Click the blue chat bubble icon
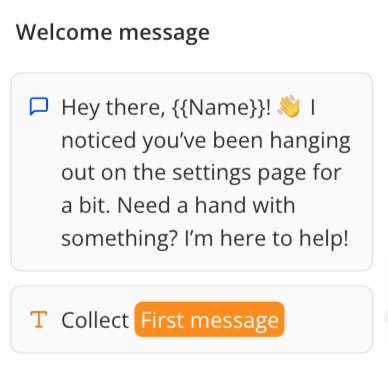The image size is (388, 371). 39,107
